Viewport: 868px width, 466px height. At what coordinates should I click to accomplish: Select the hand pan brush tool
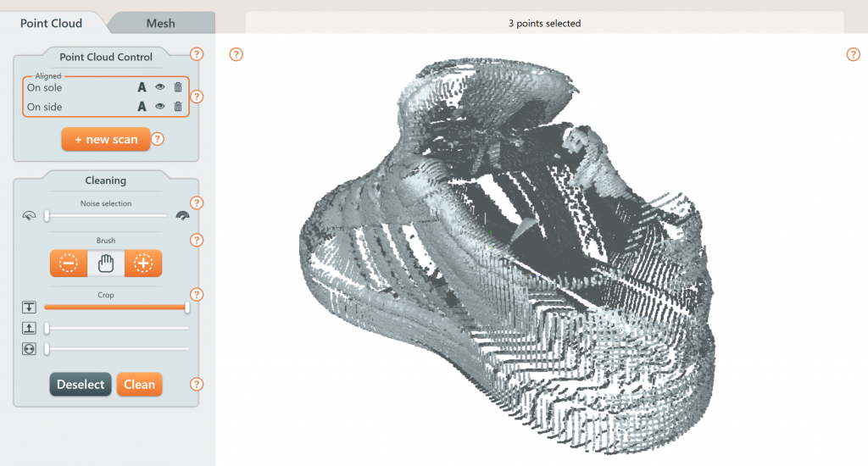[106, 264]
